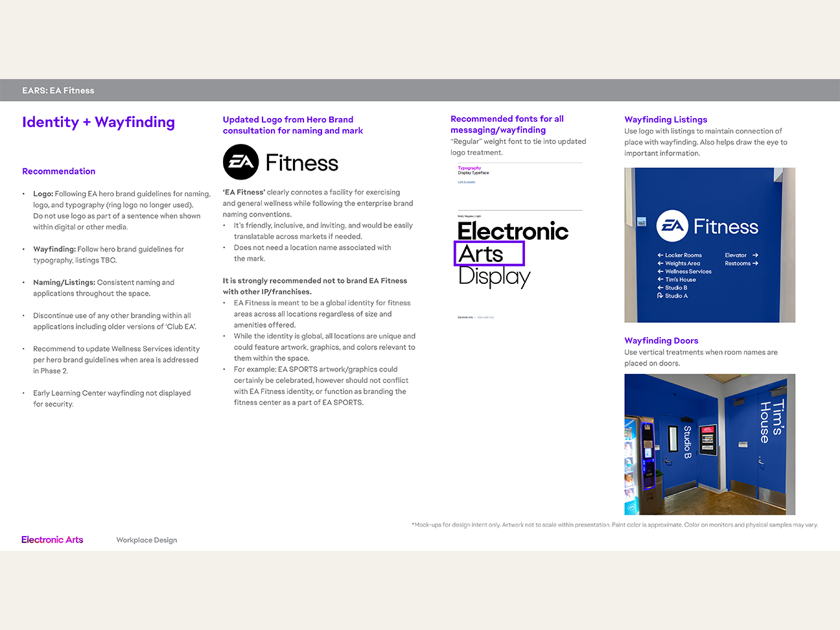Click the bold "Electronic" font sample
The image size is (840, 630).
coord(513,231)
